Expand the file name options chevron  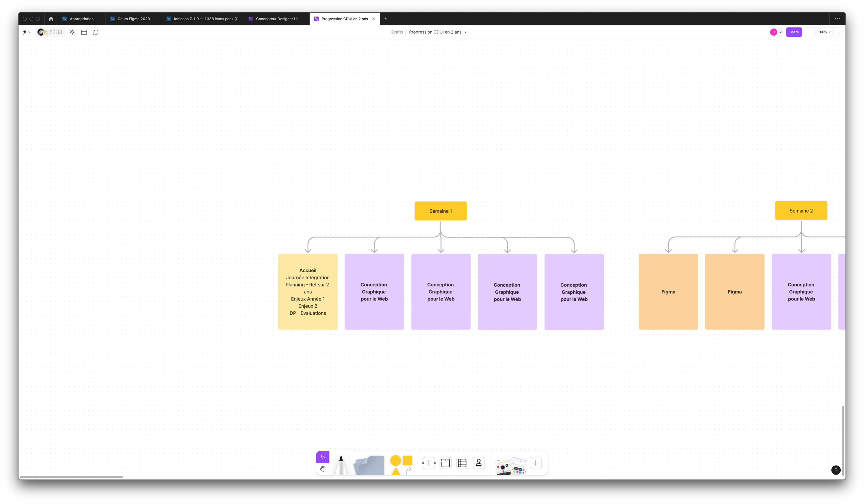coord(465,32)
